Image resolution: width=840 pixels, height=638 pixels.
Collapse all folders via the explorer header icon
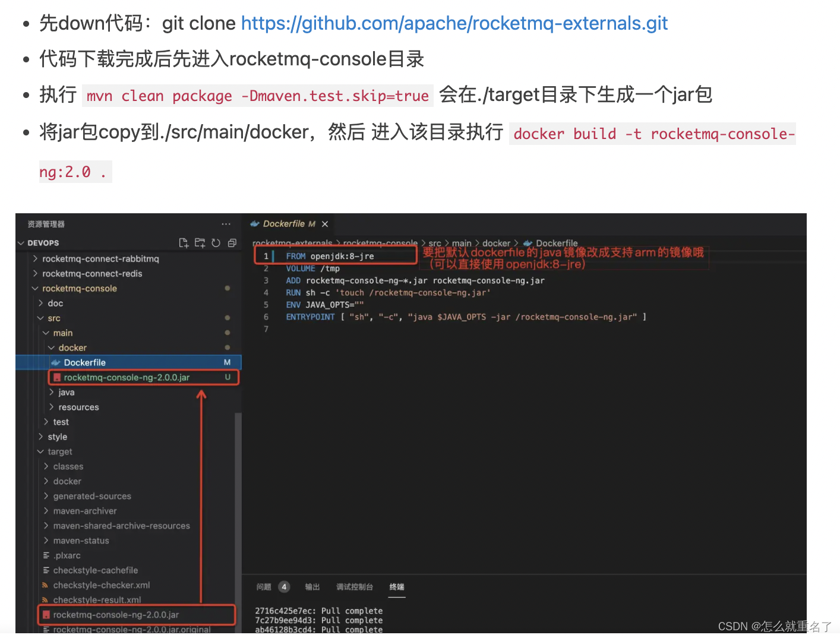232,243
